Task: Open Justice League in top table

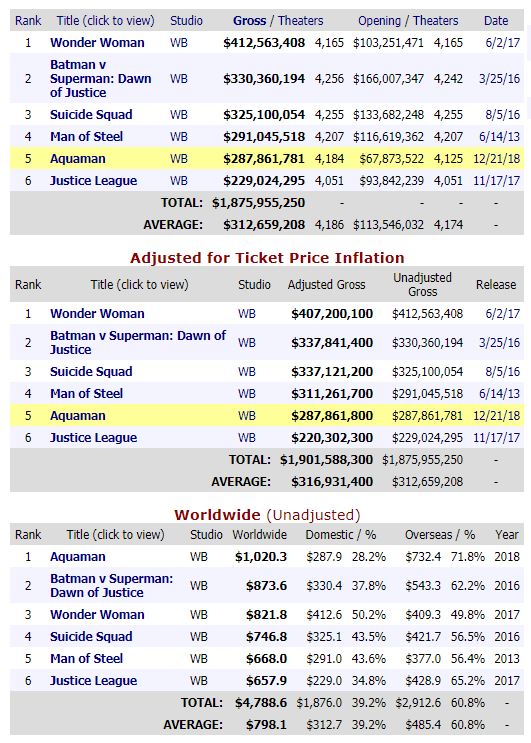Action: pyautogui.click(x=93, y=181)
